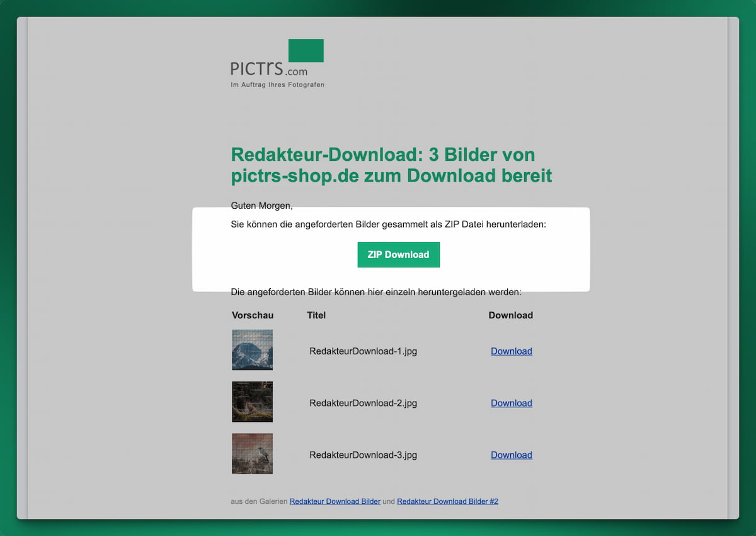756x536 pixels.
Task: Click the Titel column header
Action: (316, 315)
